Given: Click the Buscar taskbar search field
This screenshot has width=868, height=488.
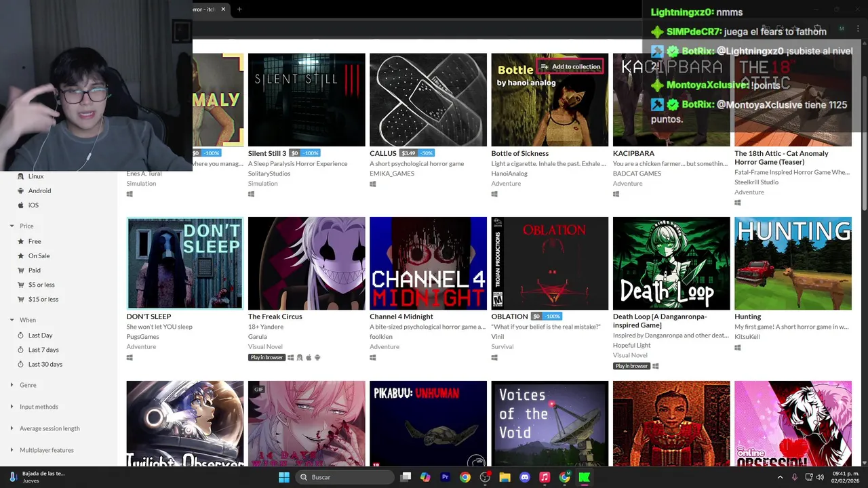Looking at the screenshot, I should point(345,477).
